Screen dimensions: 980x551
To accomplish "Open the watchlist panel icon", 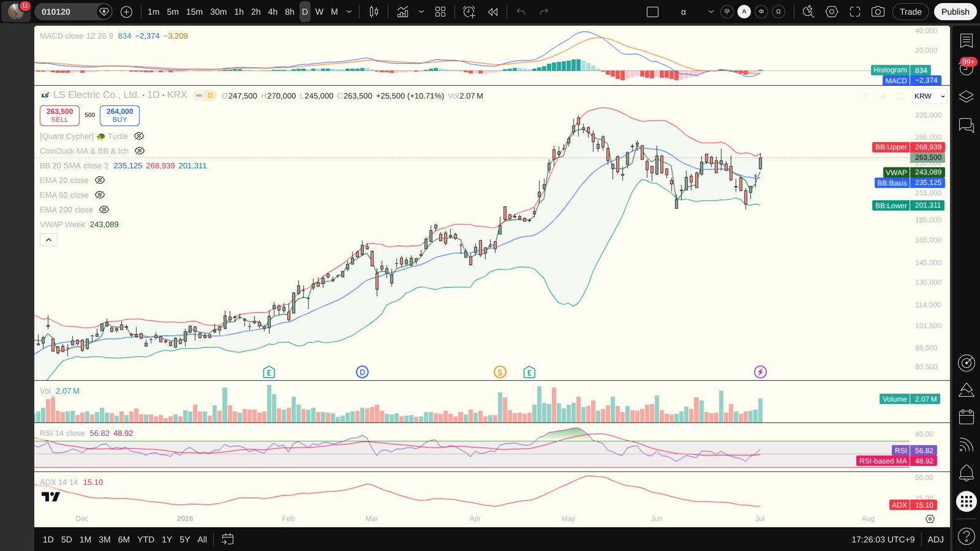I will coord(967,40).
